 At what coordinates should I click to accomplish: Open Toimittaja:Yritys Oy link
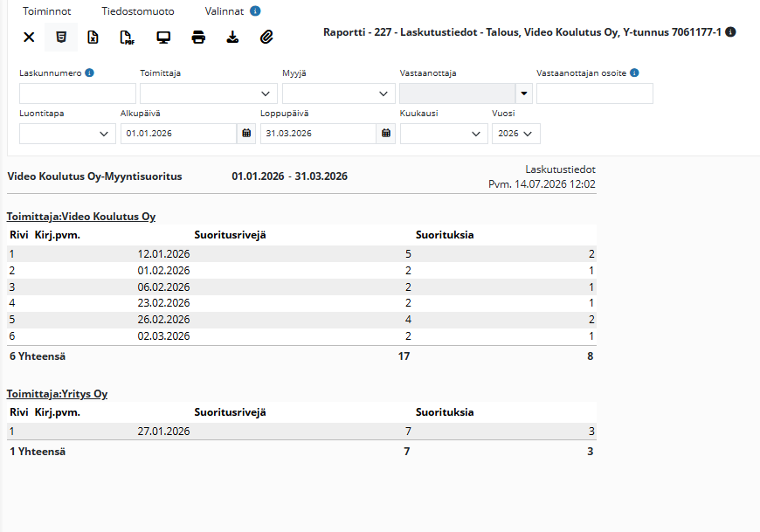coord(57,394)
